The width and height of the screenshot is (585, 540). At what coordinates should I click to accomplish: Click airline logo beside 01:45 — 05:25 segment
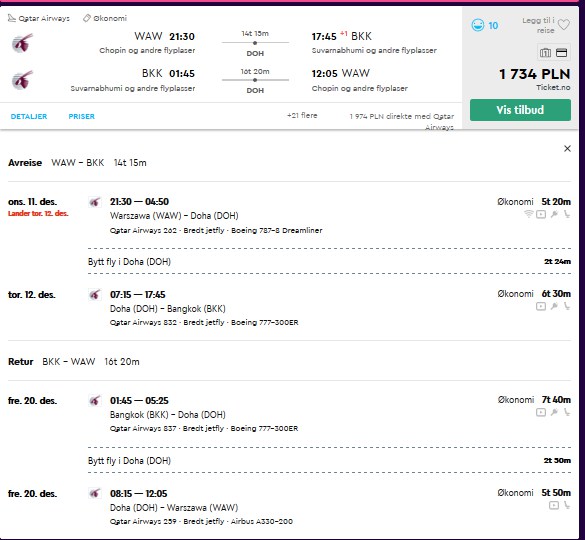(x=95, y=400)
